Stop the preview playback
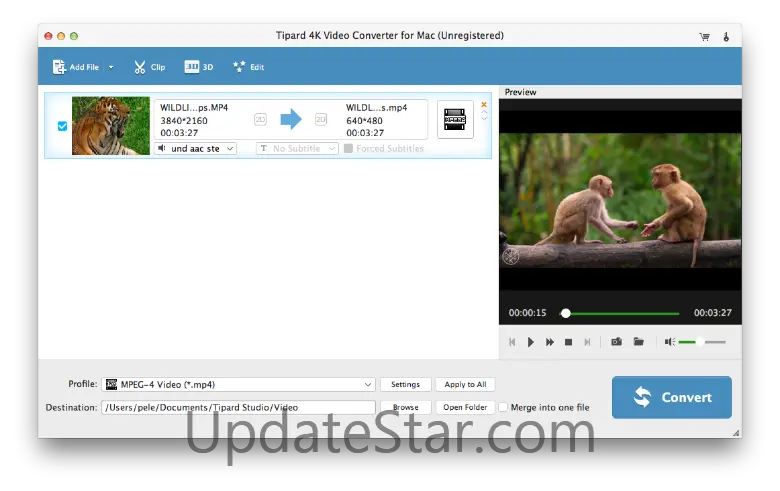This screenshot has height=491, width=780. (569, 342)
